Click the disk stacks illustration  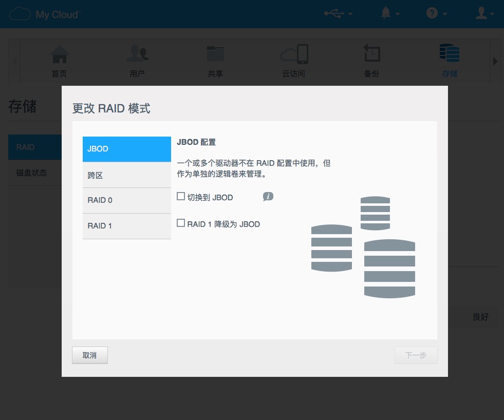pos(363,247)
